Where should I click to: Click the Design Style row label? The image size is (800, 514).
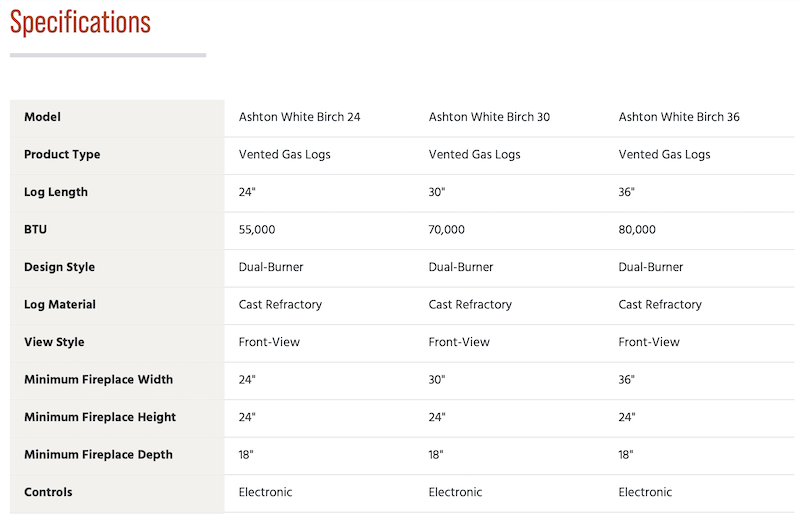tap(60, 267)
